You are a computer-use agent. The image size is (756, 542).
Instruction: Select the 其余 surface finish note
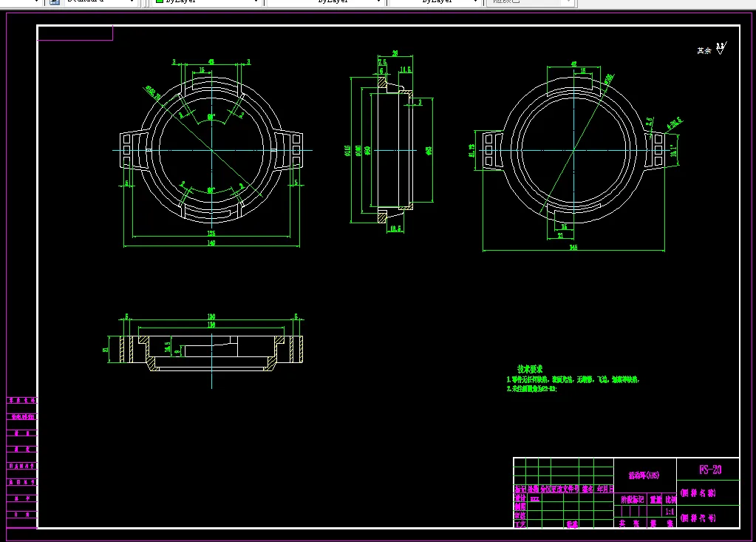pyautogui.click(x=704, y=50)
